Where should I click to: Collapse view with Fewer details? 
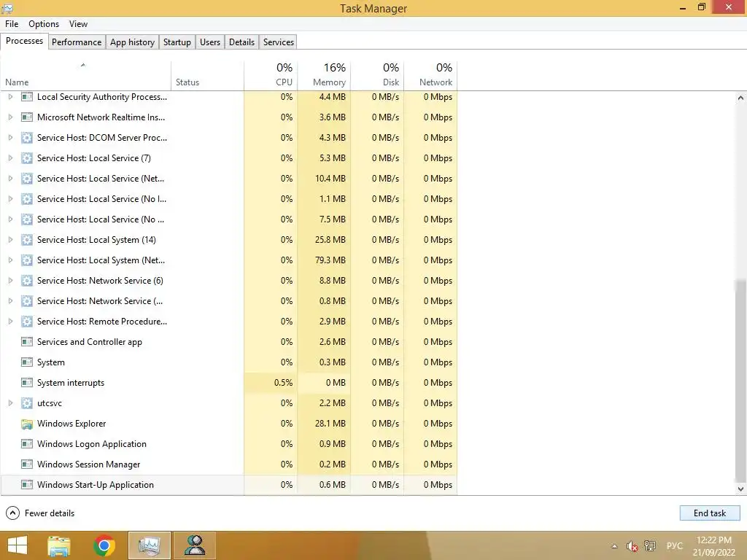tap(41, 513)
